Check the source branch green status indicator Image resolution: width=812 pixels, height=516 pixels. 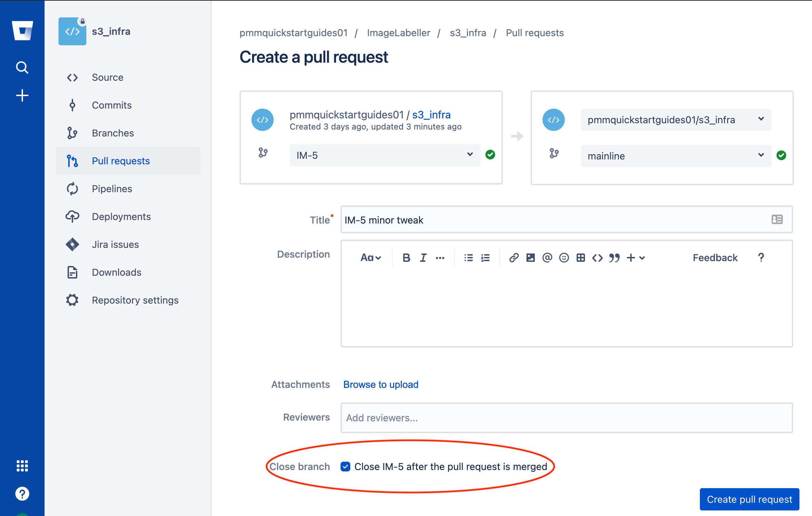click(490, 155)
